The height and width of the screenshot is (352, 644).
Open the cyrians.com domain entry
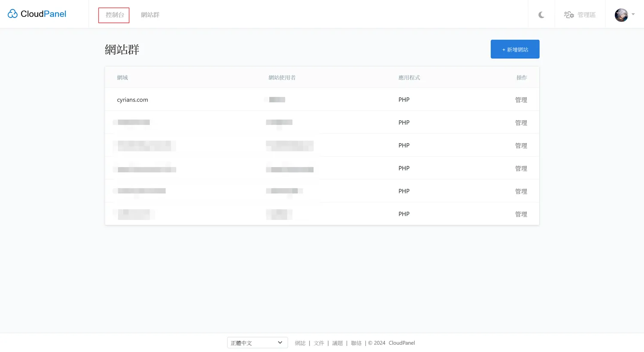[132, 100]
